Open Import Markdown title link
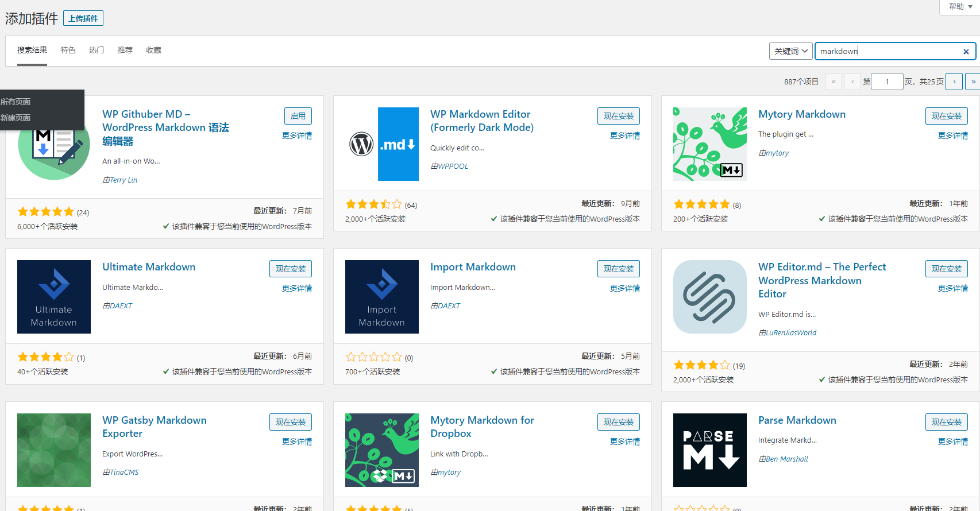Image resolution: width=980 pixels, height=511 pixels. 473,267
